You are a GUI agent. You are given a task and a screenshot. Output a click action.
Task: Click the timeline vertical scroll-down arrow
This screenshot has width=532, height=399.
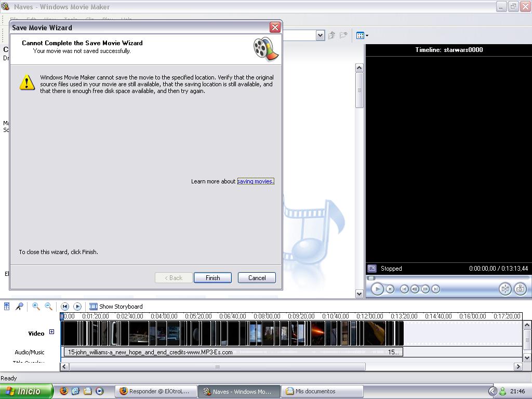tap(527, 357)
